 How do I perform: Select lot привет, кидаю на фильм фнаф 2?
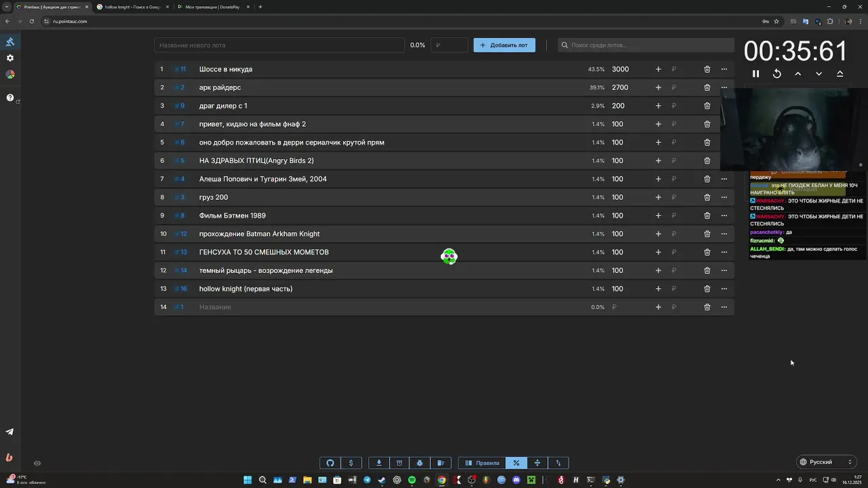tap(252, 124)
